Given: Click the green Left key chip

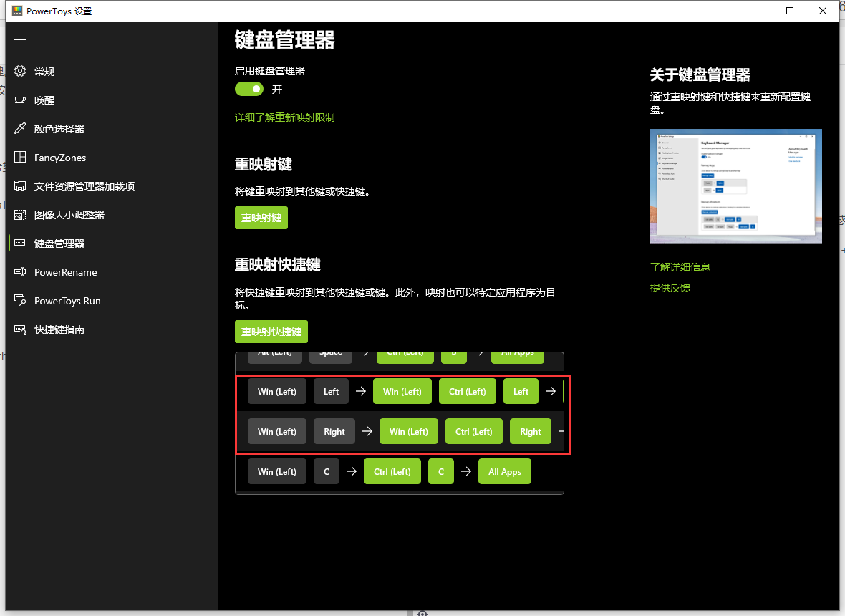Looking at the screenshot, I should pyautogui.click(x=521, y=391).
